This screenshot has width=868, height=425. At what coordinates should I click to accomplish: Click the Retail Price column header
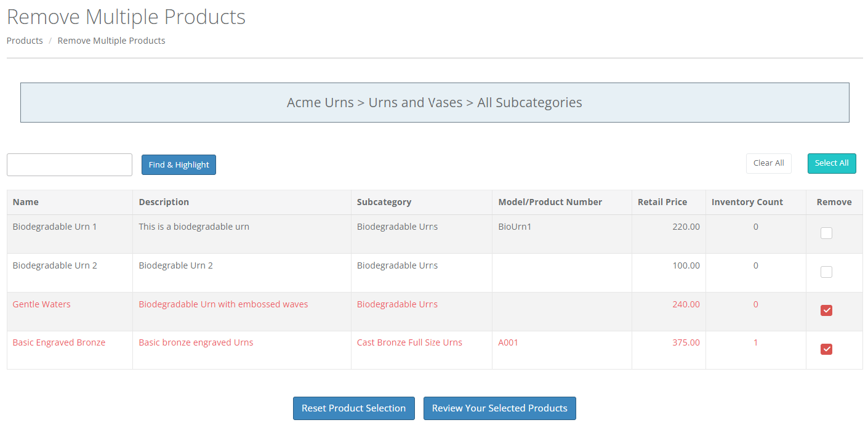click(662, 202)
